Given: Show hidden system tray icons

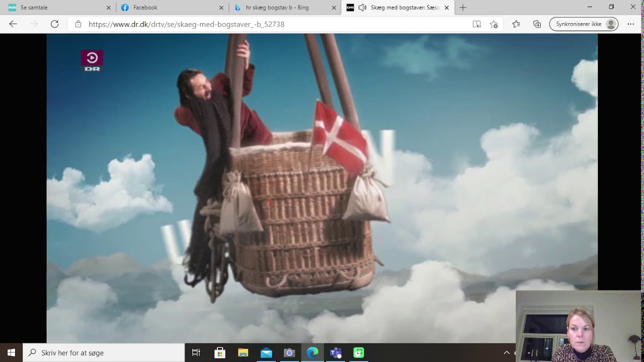Looking at the screenshot, I should pyautogui.click(x=507, y=352).
